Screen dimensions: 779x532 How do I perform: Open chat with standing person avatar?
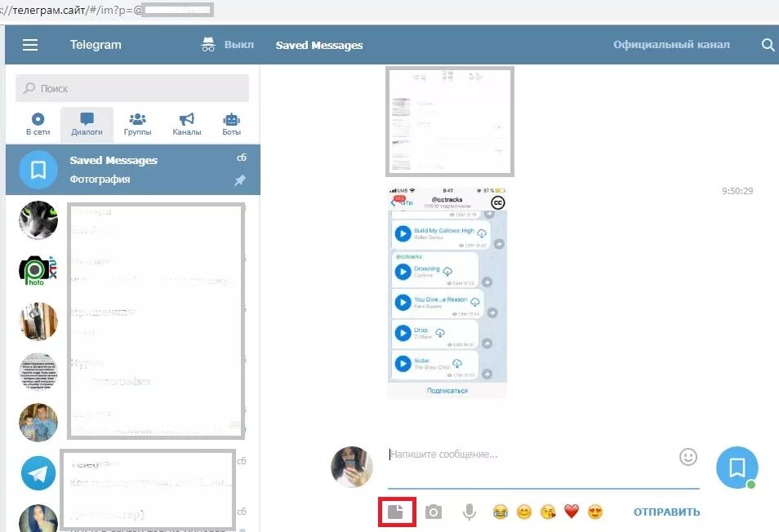coord(38,321)
